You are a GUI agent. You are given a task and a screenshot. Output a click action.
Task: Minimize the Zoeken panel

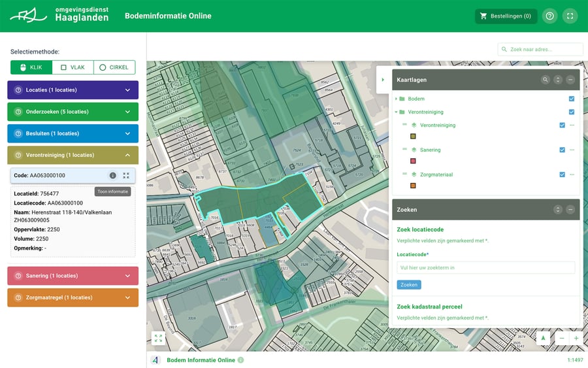(570, 210)
